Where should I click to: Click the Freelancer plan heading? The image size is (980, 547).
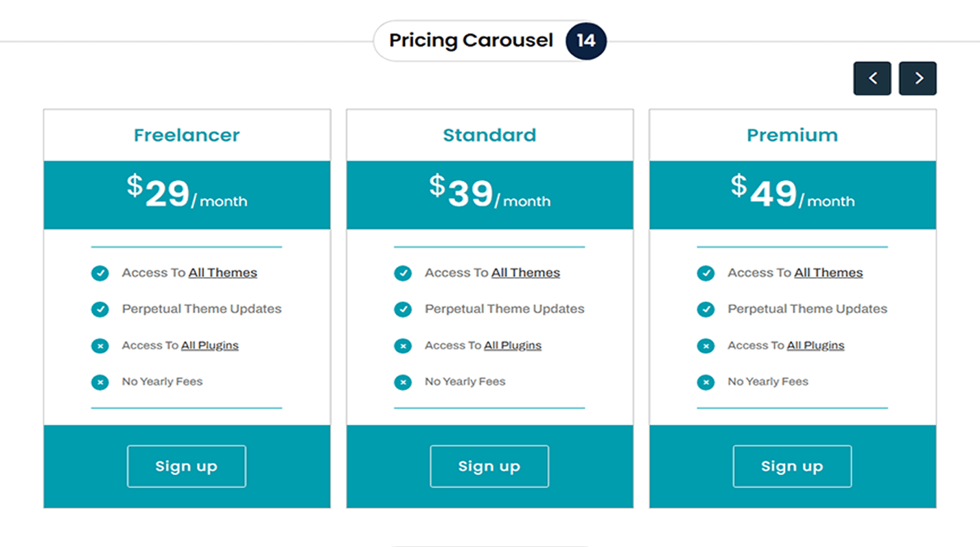click(x=187, y=135)
